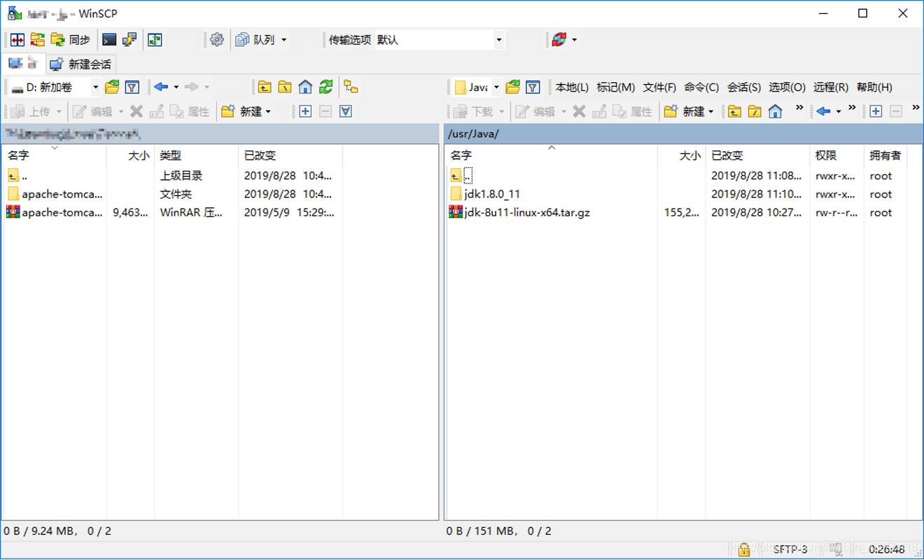Refresh the local panel with green arrows
Viewport: 924px width, 560px height.
tap(325, 87)
